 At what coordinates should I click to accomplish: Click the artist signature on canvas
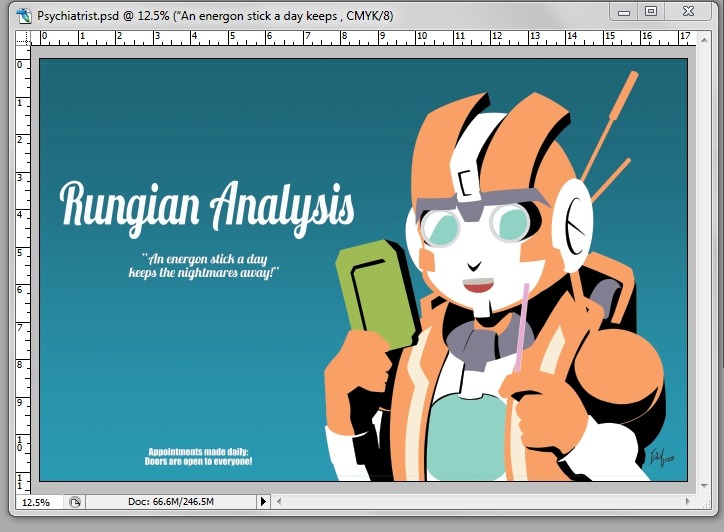[x=661, y=457]
